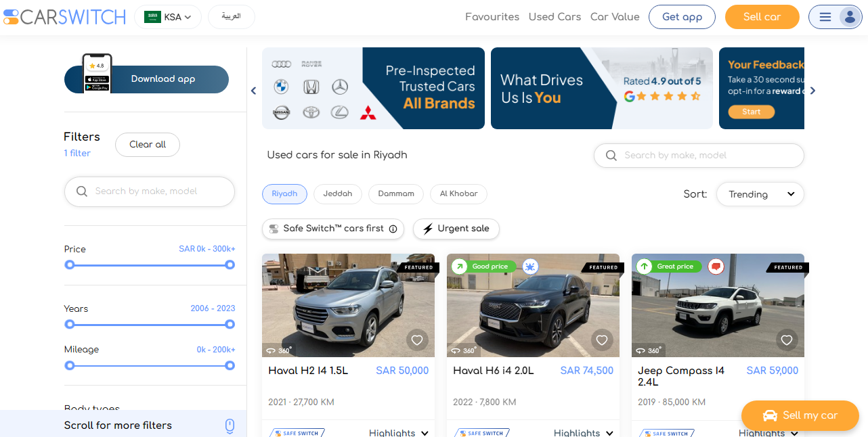
Task: Click the Price slider minimum handle
Action: click(x=70, y=264)
